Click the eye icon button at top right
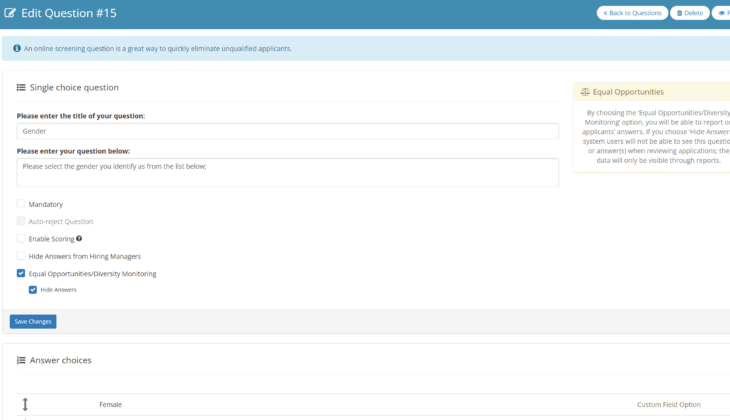730x420 pixels. (722, 13)
